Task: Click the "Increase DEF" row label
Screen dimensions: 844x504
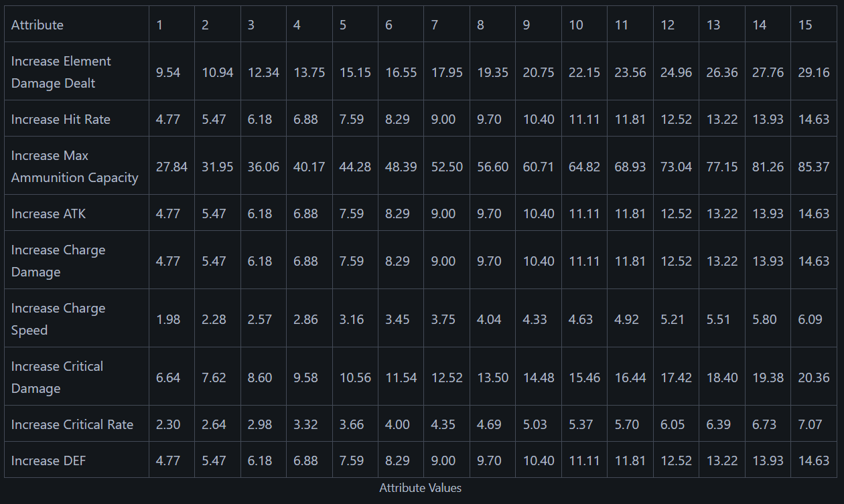Action: click(49, 460)
